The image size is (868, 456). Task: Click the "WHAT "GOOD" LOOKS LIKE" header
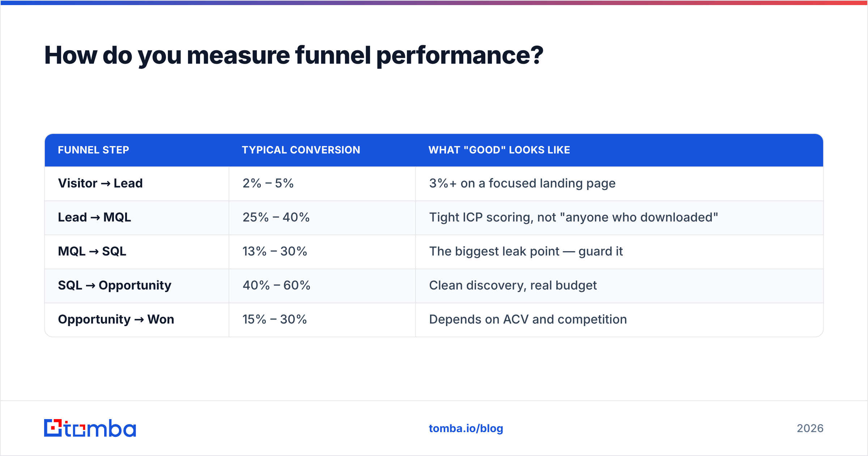pyautogui.click(x=499, y=150)
